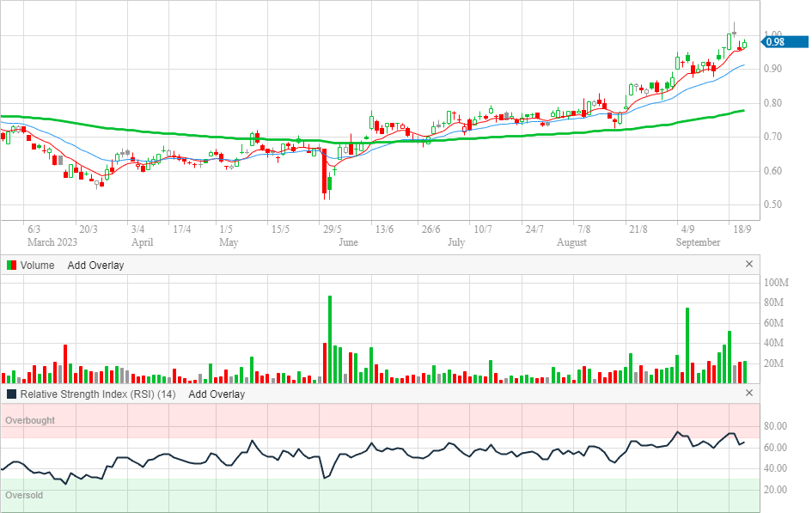Select the Relative Strength Index (RSI) (14) label
Image resolution: width=812 pixels, height=513 pixels.
point(97,394)
